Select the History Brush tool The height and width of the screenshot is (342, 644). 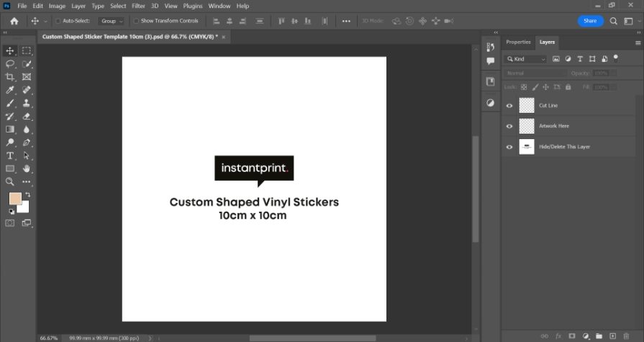point(10,117)
